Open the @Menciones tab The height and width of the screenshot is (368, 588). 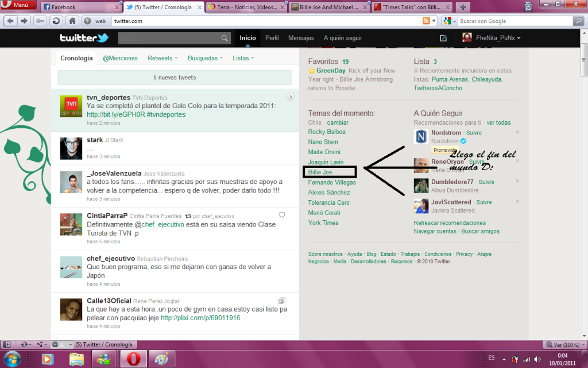pos(120,58)
